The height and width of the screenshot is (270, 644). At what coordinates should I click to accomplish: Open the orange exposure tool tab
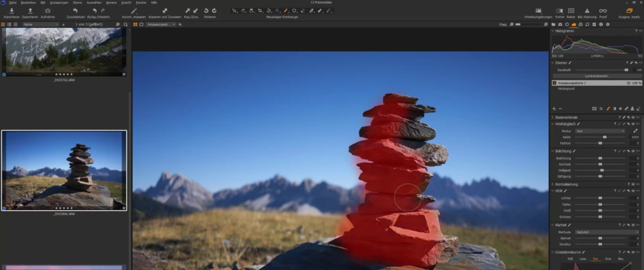[x=574, y=24]
